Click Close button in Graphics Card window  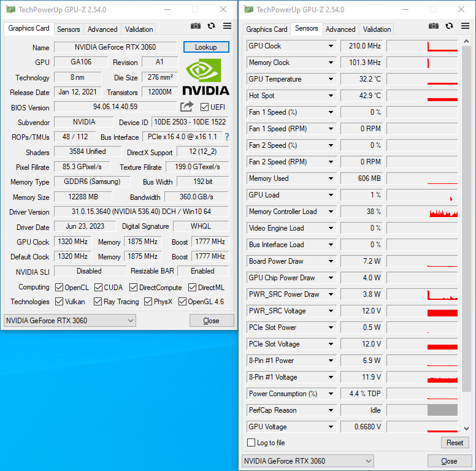(x=211, y=321)
